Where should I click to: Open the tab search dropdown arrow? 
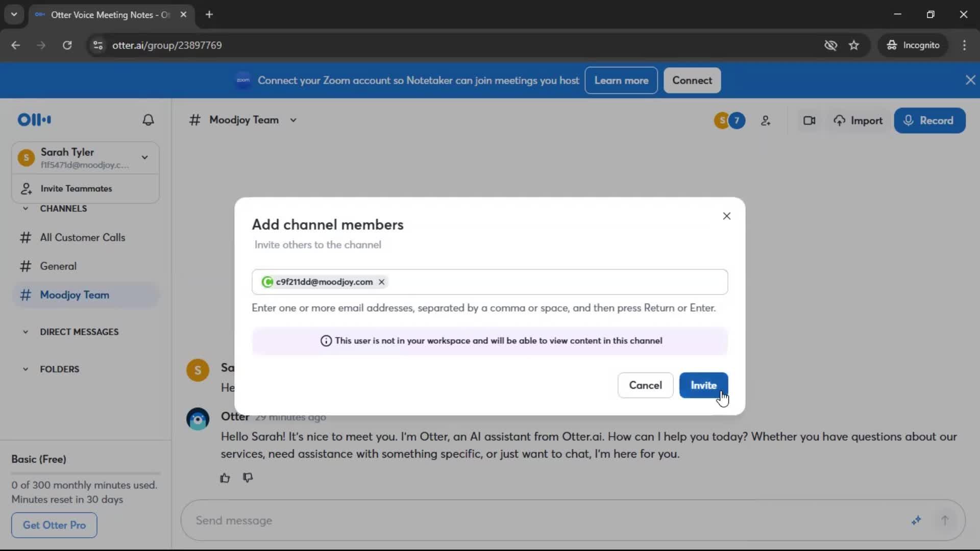(x=14, y=14)
